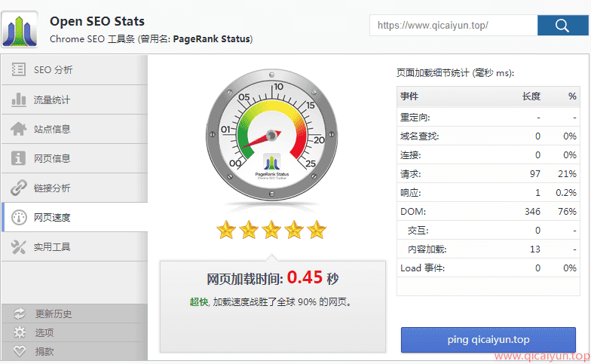This screenshot has width=591, height=364.
Task: Click the 连接 row label
Action: coord(410,155)
